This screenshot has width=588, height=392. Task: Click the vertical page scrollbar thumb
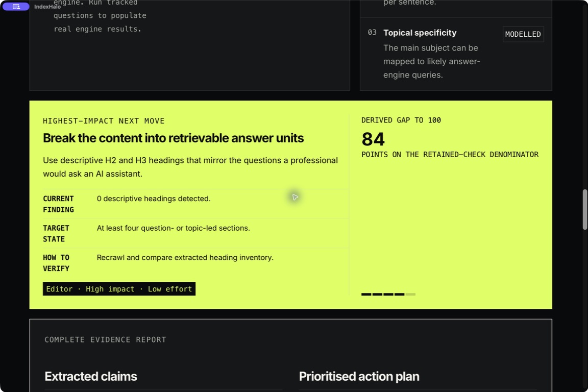(584, 209)
